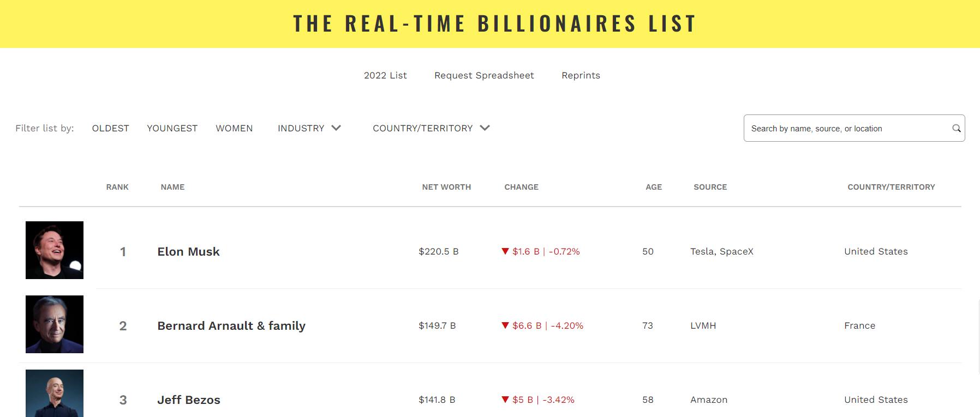Select the Bernard Arnault & family row name
This screenshot has width=980, height=417.
231,325
